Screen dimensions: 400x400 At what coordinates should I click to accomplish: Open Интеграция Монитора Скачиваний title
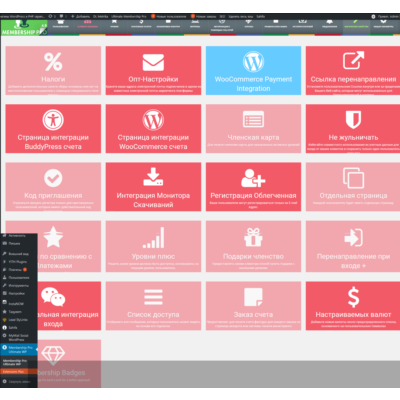click(x=153, y=200)
